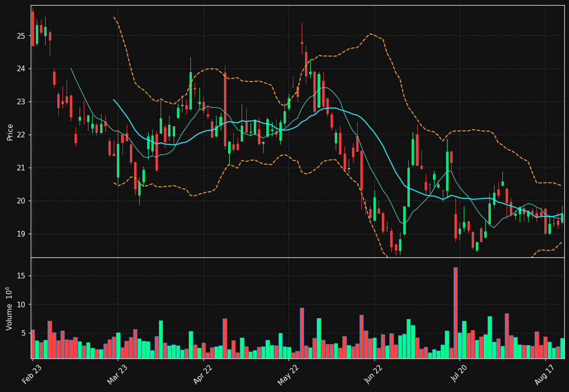This screenshot has width=569, height=392.
Task: Click the 'Volume 10⁶' axis label
Action: pyautogui.click(x=9, y=308)
